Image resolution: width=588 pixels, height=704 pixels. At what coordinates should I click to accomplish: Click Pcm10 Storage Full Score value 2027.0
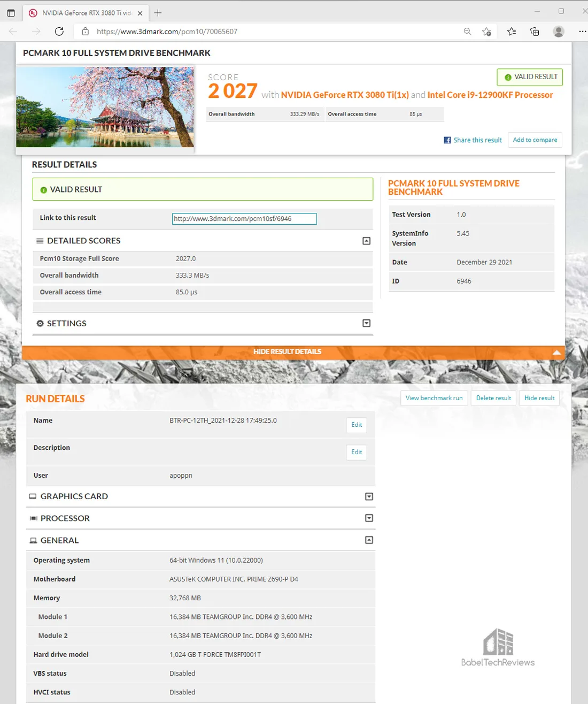pyautogui.click(x=185, y=258)
